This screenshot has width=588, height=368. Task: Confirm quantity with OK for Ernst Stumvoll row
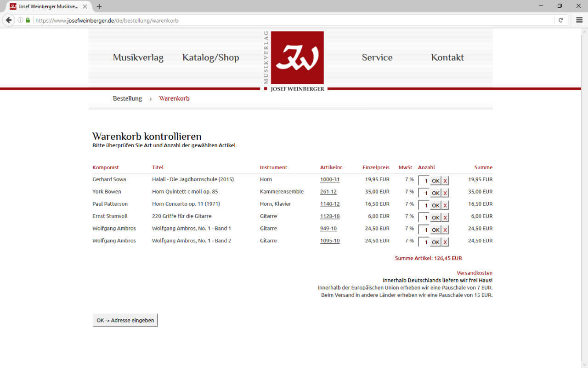pos(435,218)
